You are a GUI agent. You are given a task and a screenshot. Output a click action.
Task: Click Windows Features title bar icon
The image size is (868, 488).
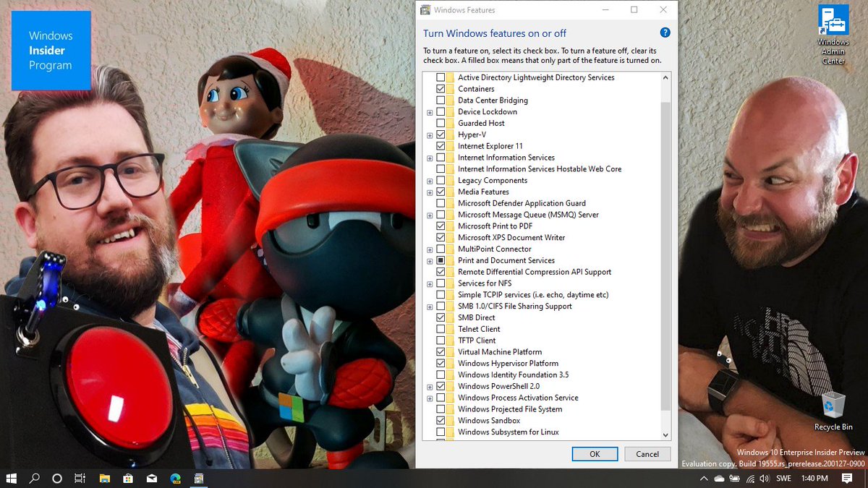tap(425, 10)
